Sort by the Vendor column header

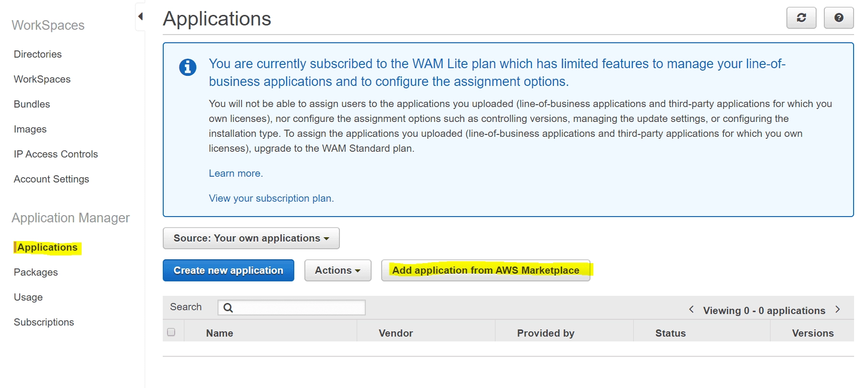[x=396, y=333]
